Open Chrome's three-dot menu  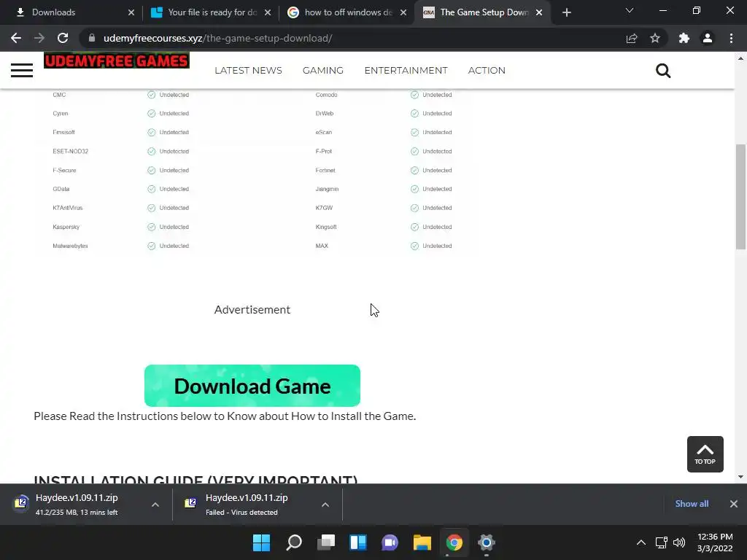point(731,38)
